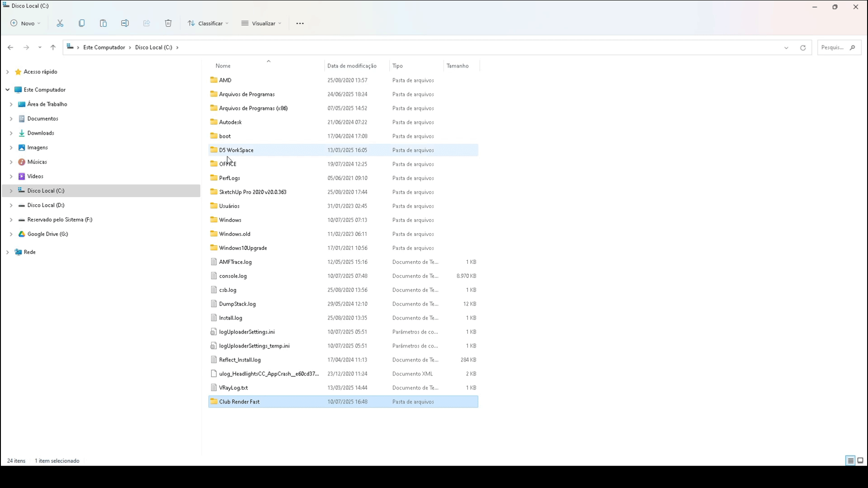Open the Novo menu button
Image resolution: width=868 pixels, height=488 pixels.
[26, 23]
